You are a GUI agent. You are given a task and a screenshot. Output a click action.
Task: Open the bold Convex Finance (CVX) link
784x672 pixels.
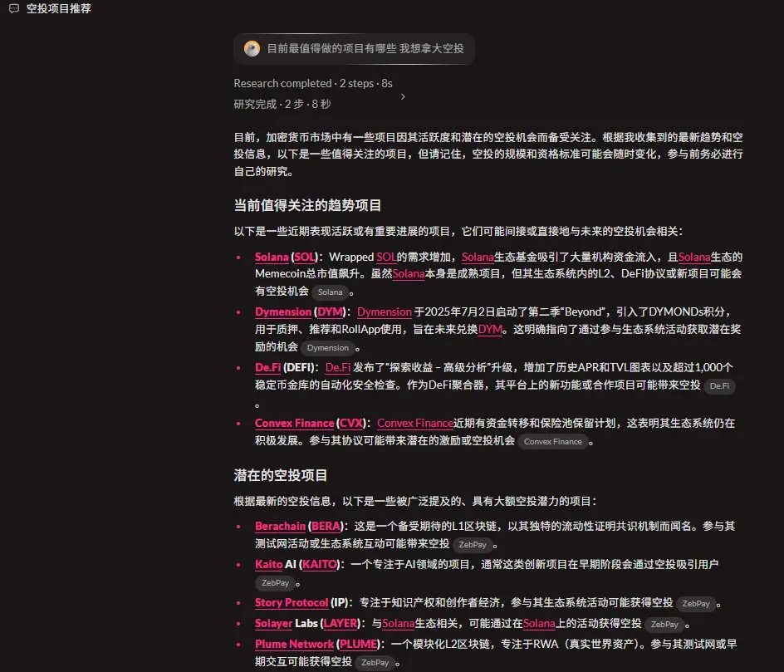point(294,424)
